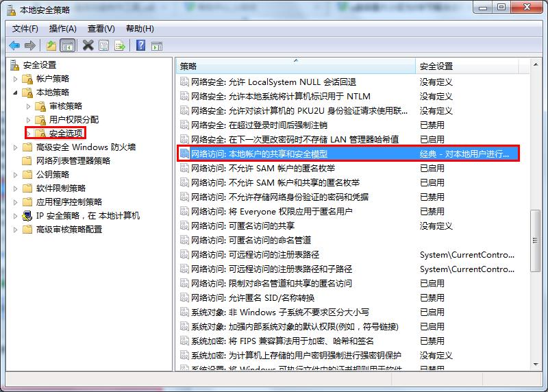Click folder icon of 公钥策略
Viewport: 548px width, 392px height.
pos(27,175)
